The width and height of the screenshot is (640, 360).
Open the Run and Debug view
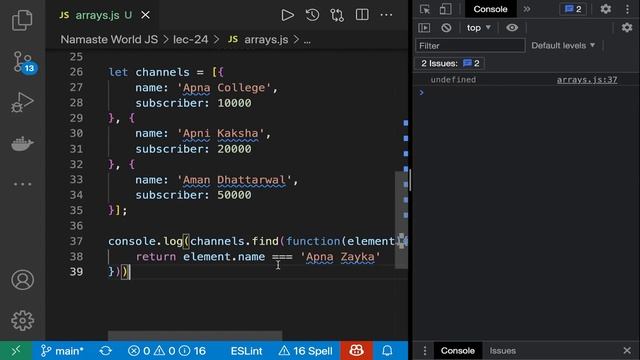(x=22, y=102)
